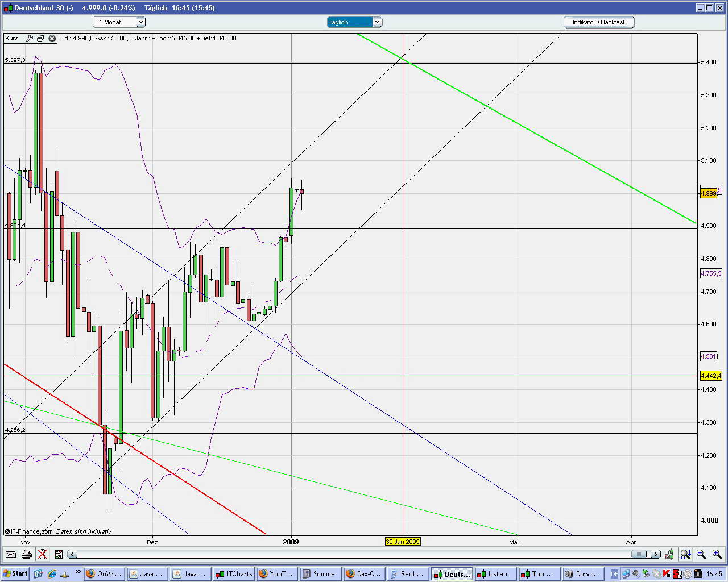Click the third quick launch icon
Viewport: 728px width, 582px height.
[x=66, y=574]
